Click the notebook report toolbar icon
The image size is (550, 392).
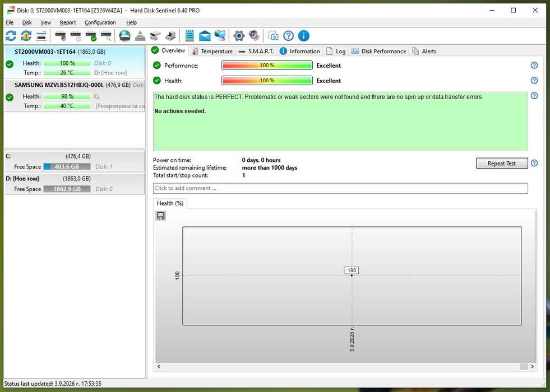click(190, 36)
